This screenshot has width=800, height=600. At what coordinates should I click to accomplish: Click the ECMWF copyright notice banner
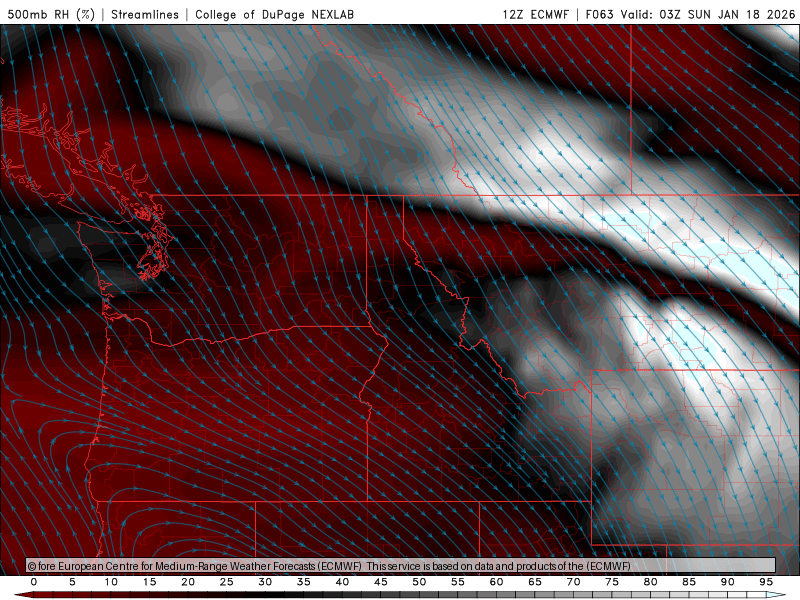click(401, 566)
